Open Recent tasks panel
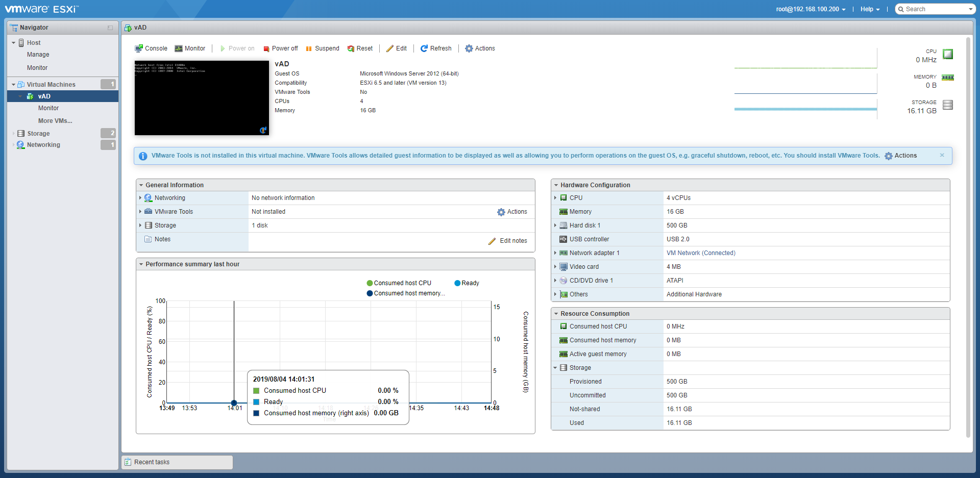980x478 pixels. point(152,462)
